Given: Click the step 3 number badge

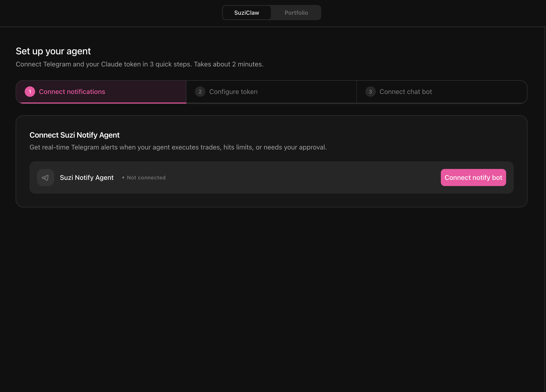Looking at the screenshot, I should 370,92.
